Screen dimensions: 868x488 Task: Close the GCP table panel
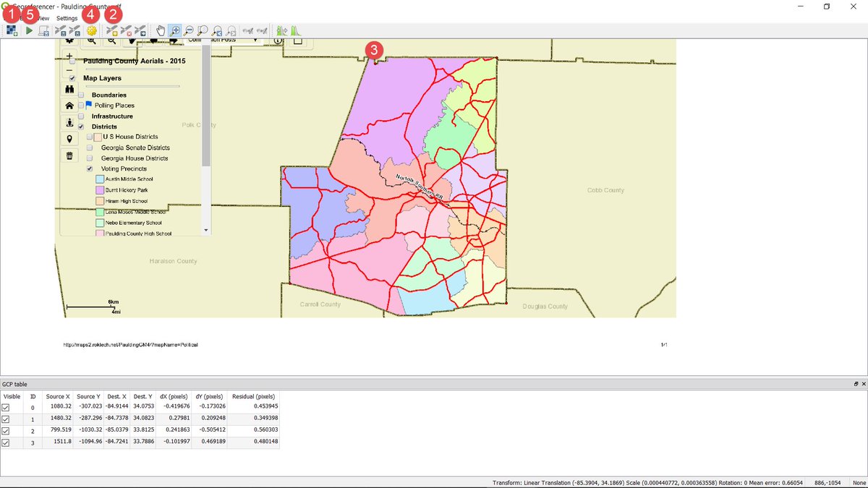(862, 384)
